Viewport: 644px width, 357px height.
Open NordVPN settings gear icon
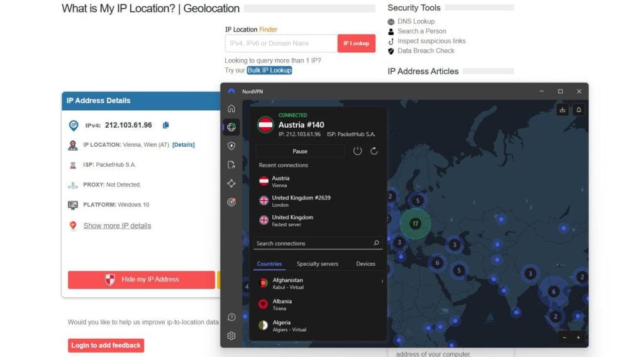pos(231,336)
